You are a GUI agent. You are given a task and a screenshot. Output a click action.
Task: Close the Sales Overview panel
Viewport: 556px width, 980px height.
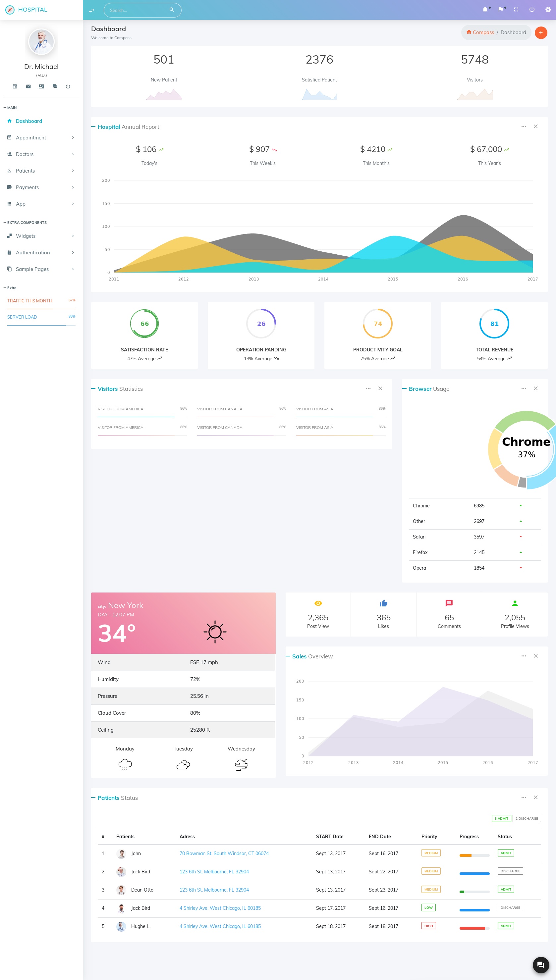pyautogui.click(x=536, y=656)
